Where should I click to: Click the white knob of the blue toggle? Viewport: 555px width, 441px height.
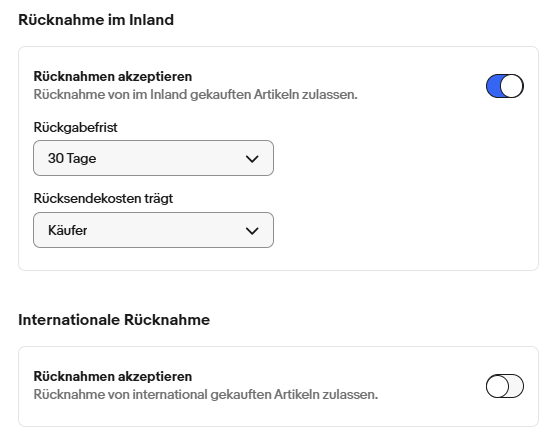point(511,86)
